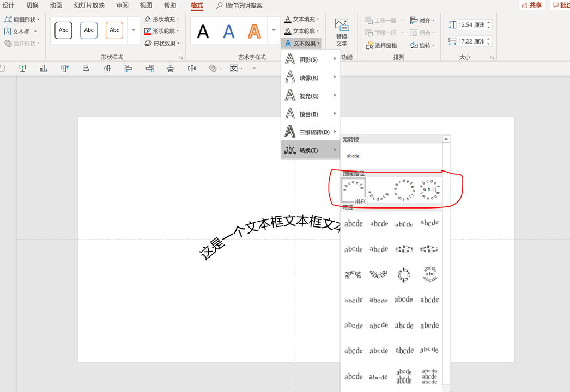570x392 pixels.
Task: Open the 文本轮廓 dropdown
Action: point(301,31)
